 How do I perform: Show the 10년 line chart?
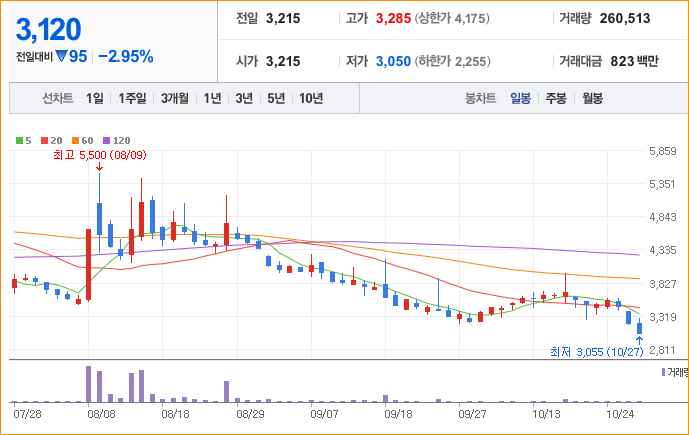[311, 98]
